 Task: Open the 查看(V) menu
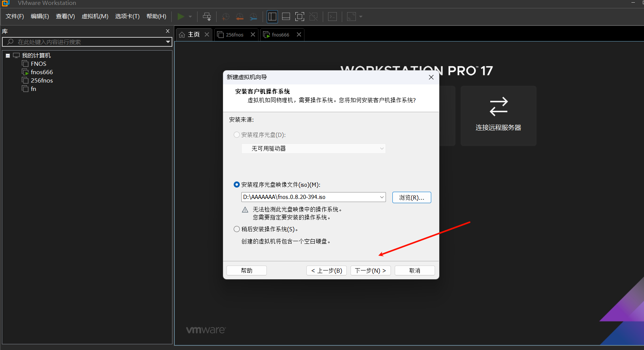click(x=65, y=16)
